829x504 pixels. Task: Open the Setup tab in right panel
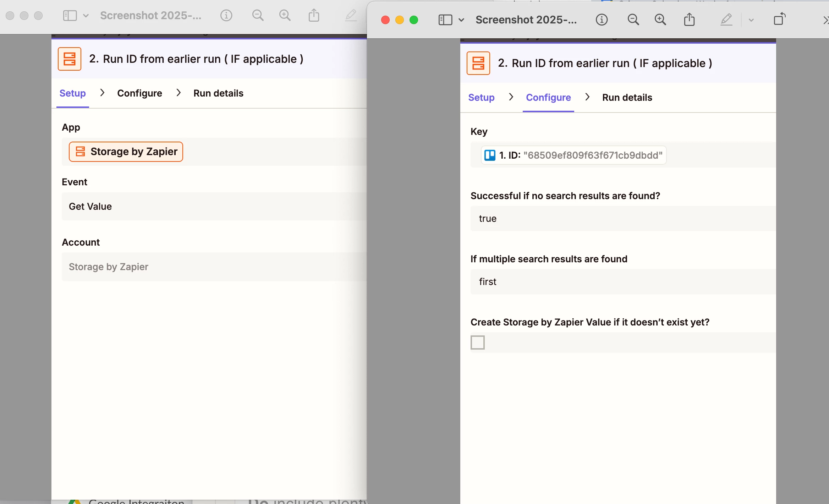[481, 98]
